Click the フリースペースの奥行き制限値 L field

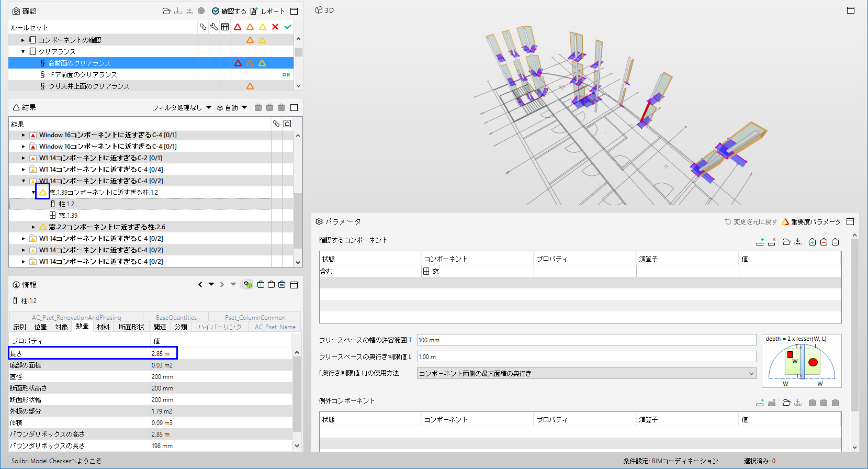coord(587,356)
